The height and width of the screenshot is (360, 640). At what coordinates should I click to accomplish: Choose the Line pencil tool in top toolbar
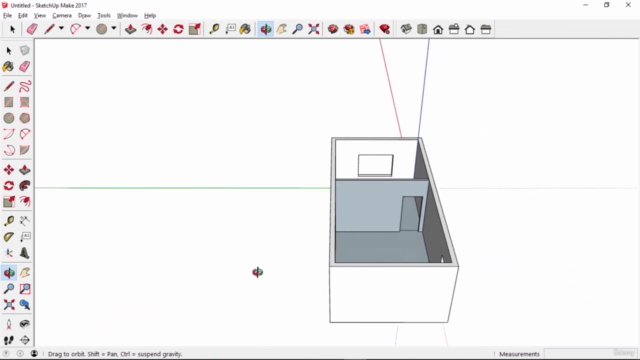(x=49, y=29)
